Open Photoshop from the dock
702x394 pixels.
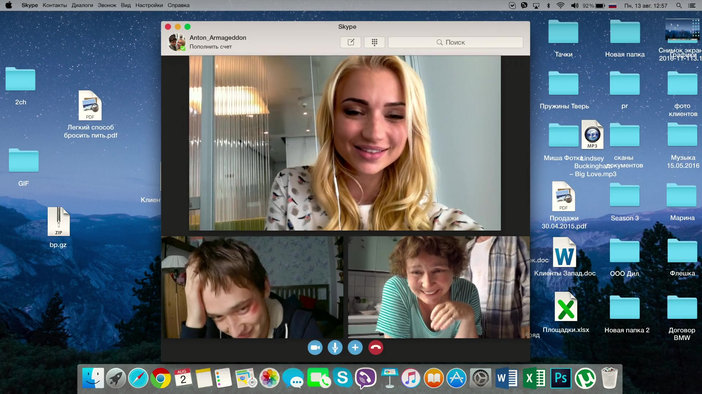[561, 378]
